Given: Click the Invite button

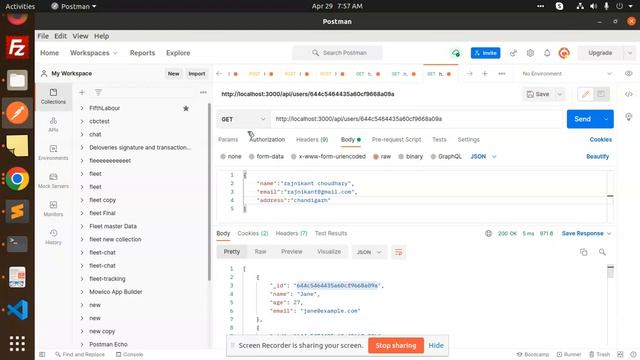Looking at the screenshot, I should pyautogui.click(x=485, y=53).
